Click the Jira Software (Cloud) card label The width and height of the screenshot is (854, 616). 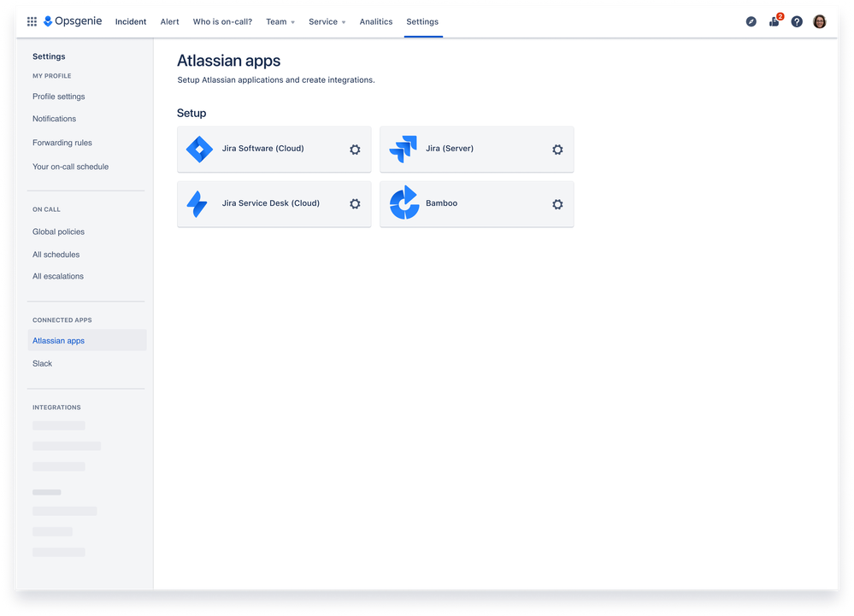[263, 149]
